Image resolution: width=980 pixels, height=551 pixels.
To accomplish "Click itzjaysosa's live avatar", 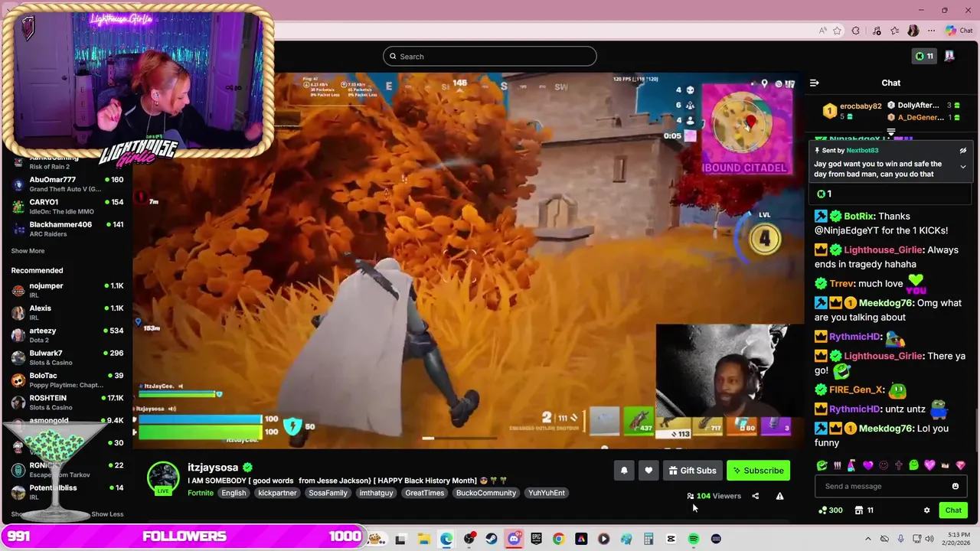I will click(163, 478).
